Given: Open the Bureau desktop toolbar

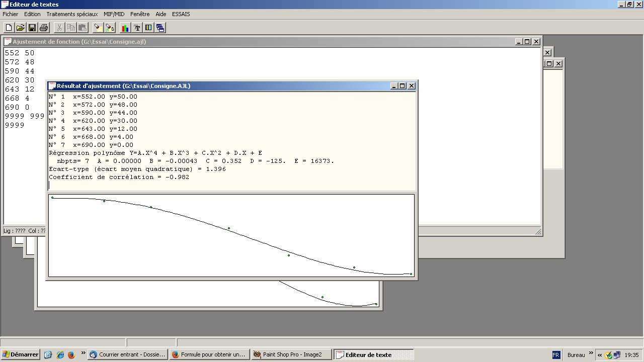Looking at the screenshot, I should pos(576,355).
